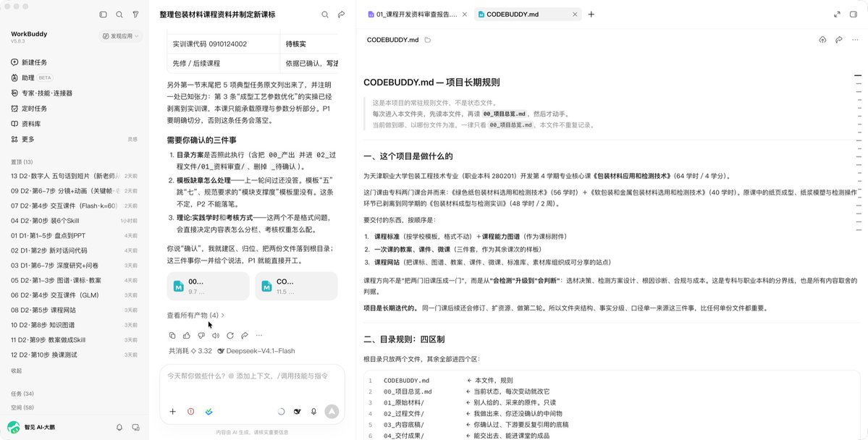Add attachment with plus icon in input
The image size is (868, 440).
click(173, 411)
